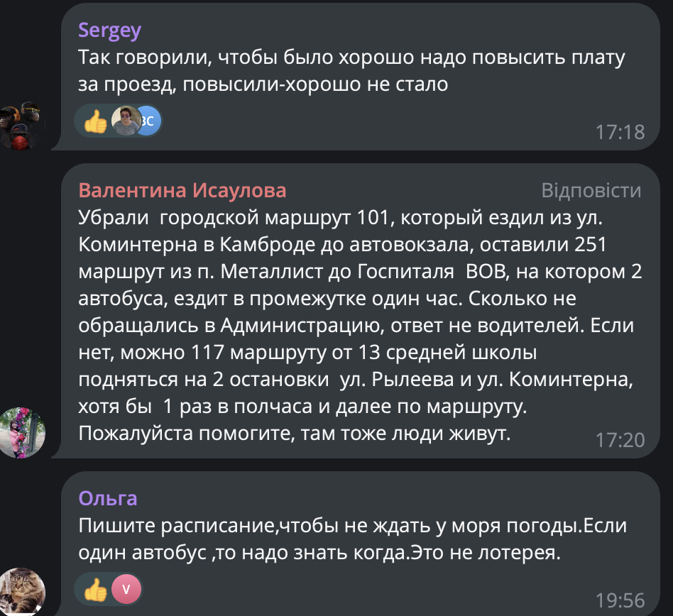This screenshot has height=616, width=673.
Task: Click the 17:18 message timestamp
Action: click(x=620, y=133)
